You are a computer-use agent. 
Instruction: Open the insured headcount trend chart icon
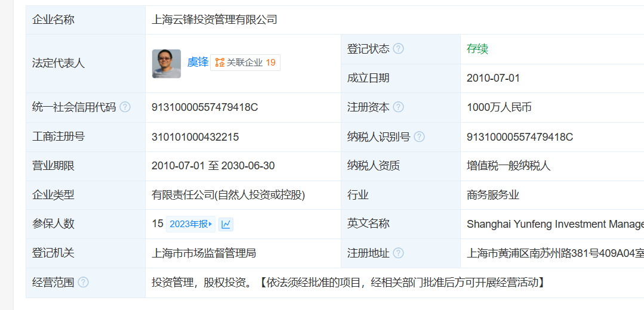(226, 224)
